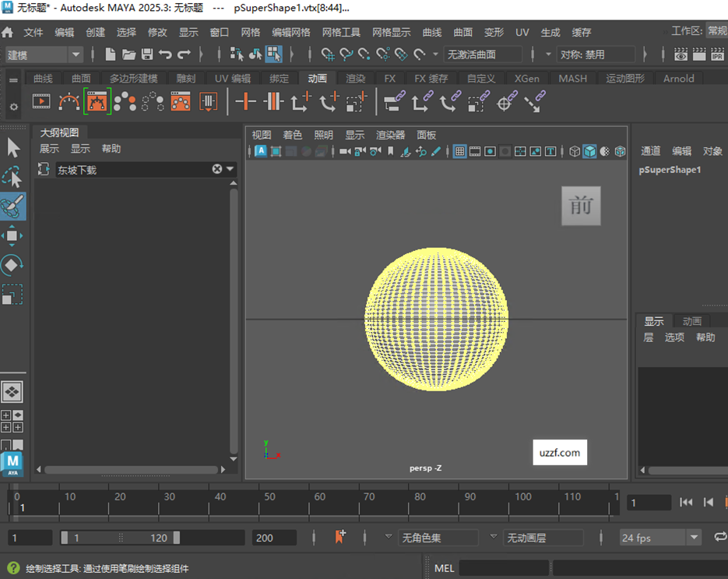Toggle wireframe on shaded icon
This screenshot has height=579, width=728.
tap(620, 151)
